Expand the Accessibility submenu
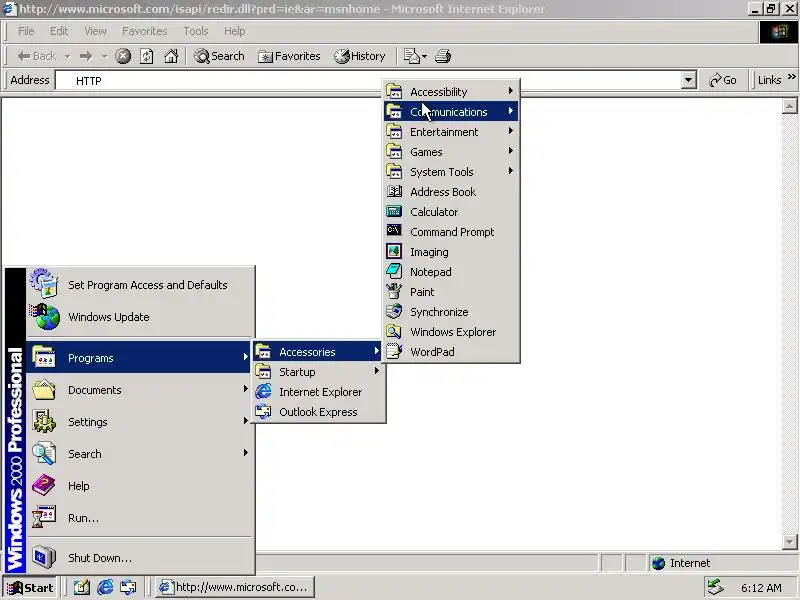Image resolution: width=800 pixels, height=600 pixels. [x=452, y=92]
